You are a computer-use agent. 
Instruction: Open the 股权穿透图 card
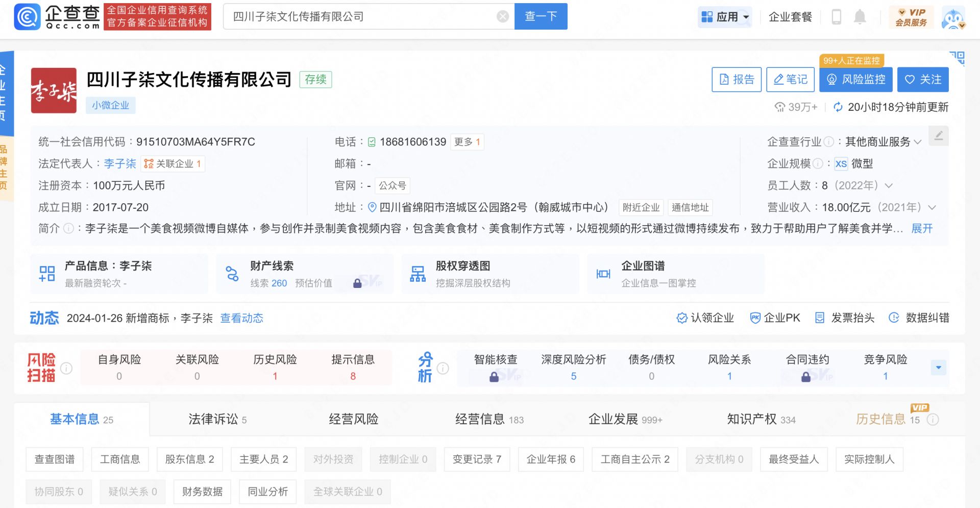(x=491, y=274)
